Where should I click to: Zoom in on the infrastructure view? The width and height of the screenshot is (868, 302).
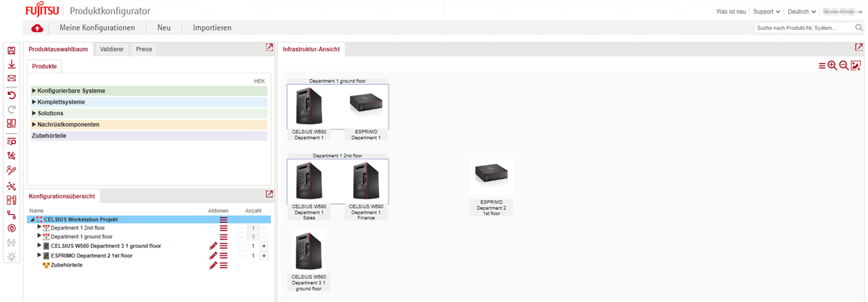(x=833, y=66)
